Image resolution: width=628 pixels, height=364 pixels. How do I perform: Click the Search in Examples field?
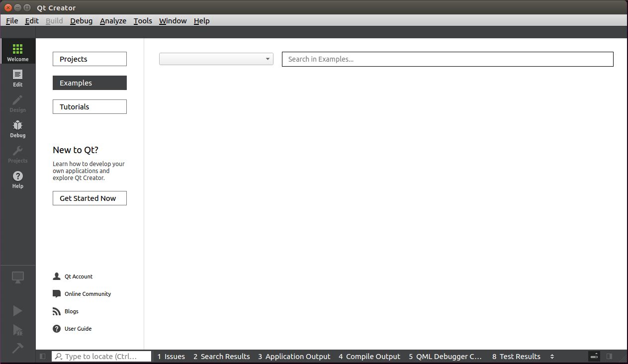click(x=448, y=59)
